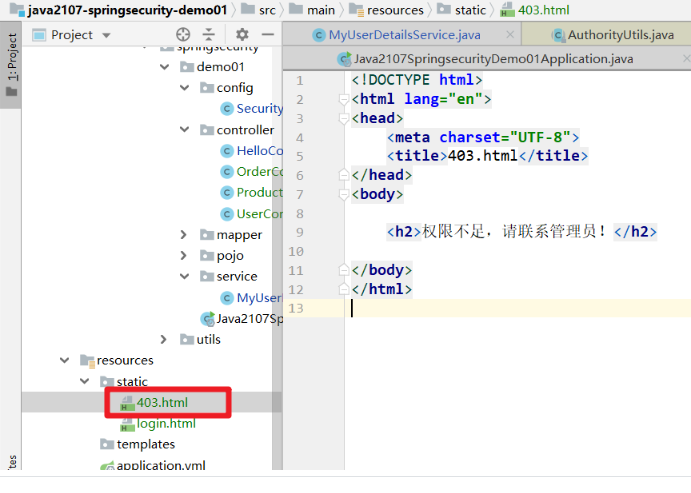Open the Project view dropdown arrow

click(106, 35)
